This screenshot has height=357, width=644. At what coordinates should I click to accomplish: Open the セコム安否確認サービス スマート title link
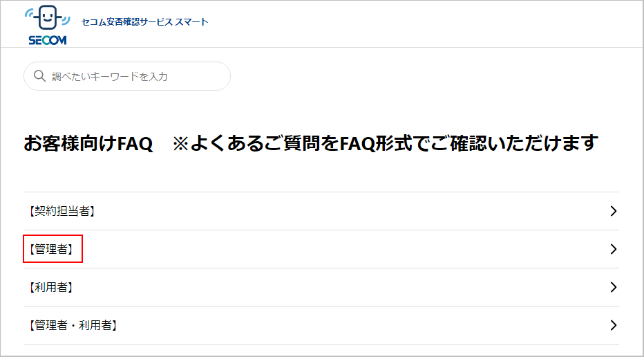pyautogui.click(x=145, y=22)
